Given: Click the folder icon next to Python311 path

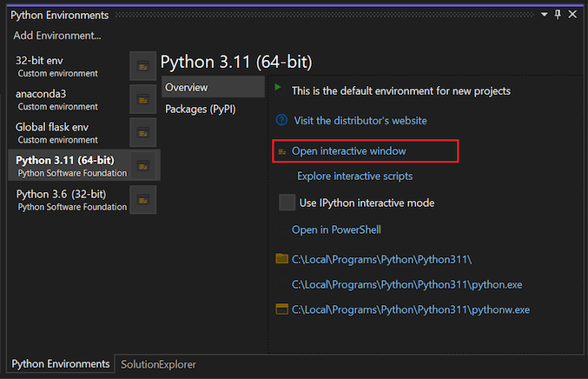Looking at the screenshot, I should (281, 258).
